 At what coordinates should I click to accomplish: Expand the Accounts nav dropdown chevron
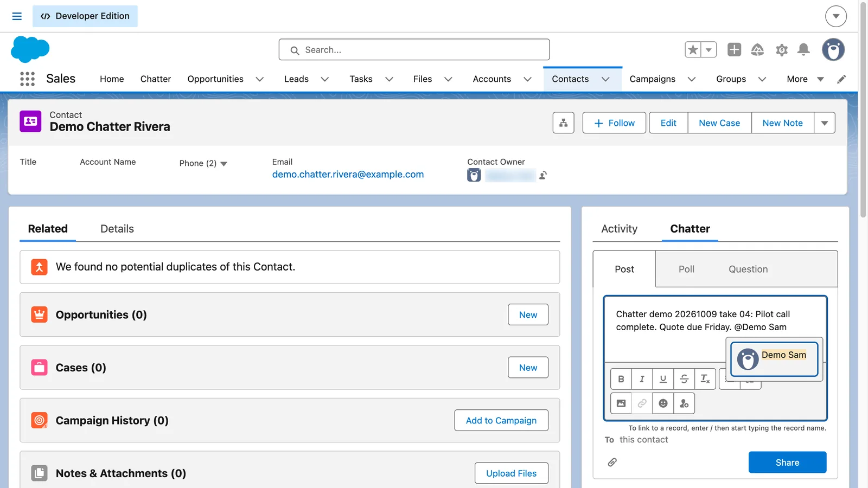click(527, 79)
